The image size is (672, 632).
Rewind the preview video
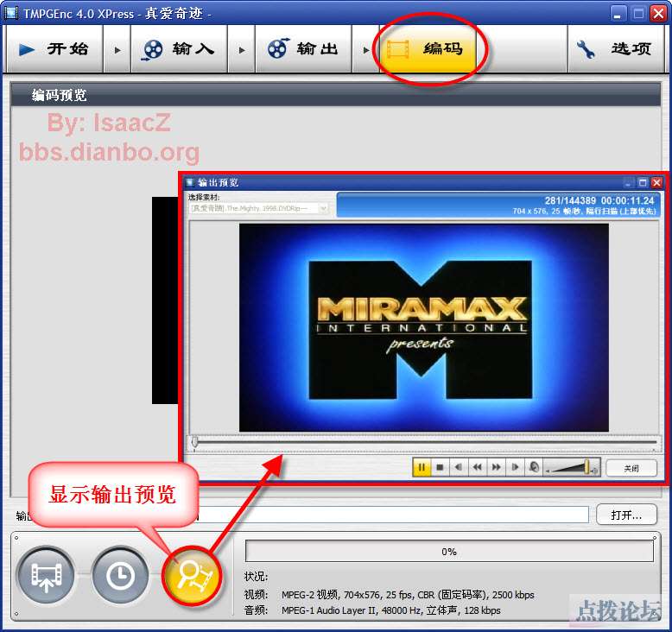(477, 467)
